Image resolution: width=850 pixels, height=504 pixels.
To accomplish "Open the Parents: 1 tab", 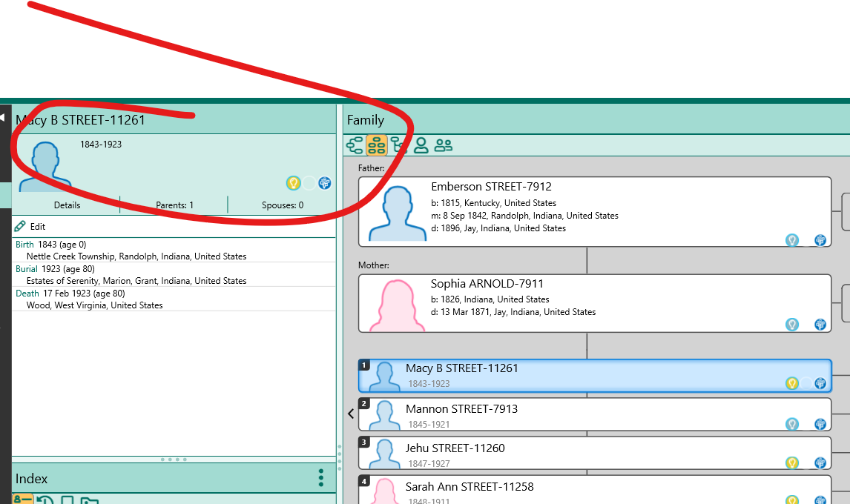I will tap(174, 205).
